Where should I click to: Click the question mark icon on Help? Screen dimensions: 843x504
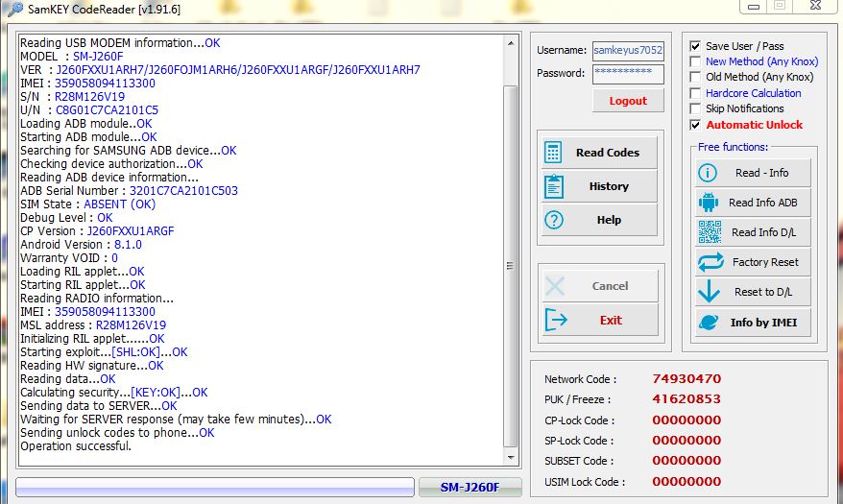click(x=554, y=220)
